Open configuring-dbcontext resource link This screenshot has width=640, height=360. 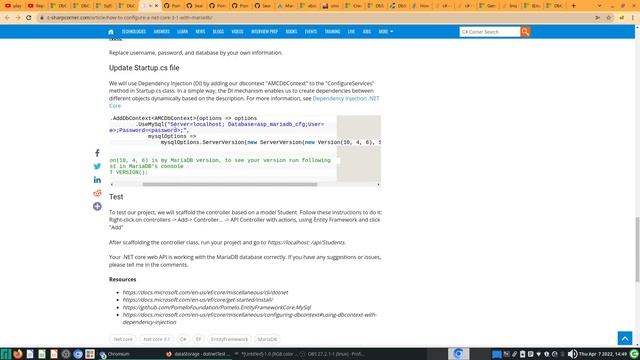click(250, 318)
